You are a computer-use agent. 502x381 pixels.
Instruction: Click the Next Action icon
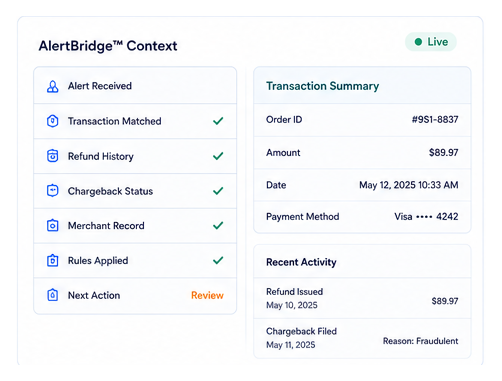(x=52, y=295)
